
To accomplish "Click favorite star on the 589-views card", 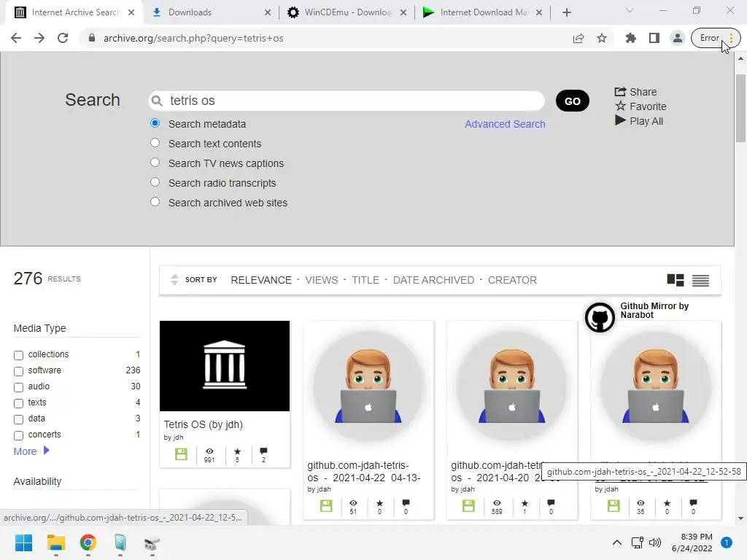I will (x=525, y=503).
